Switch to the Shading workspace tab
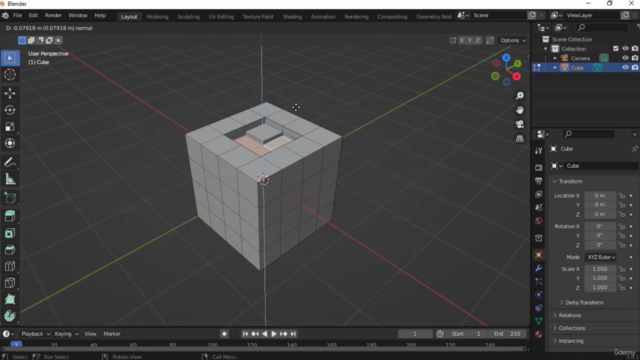Screen dimensions: 640x360 pos(292,17)
